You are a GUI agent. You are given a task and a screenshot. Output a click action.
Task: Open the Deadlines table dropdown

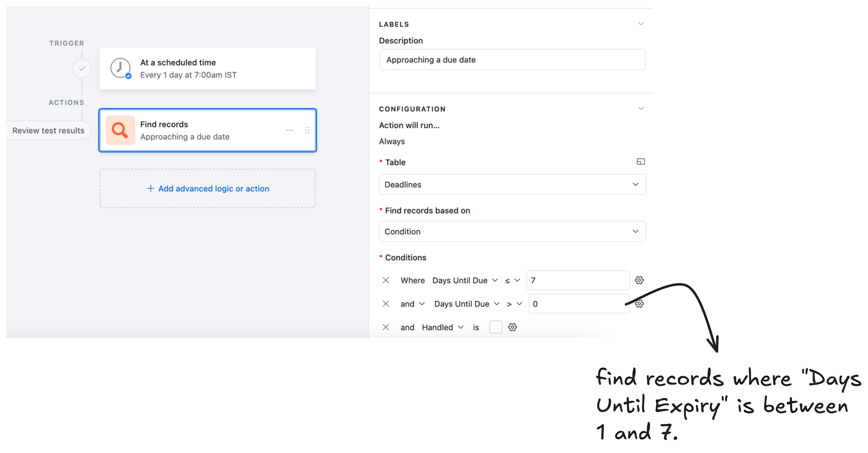click(x=512, y=185)
